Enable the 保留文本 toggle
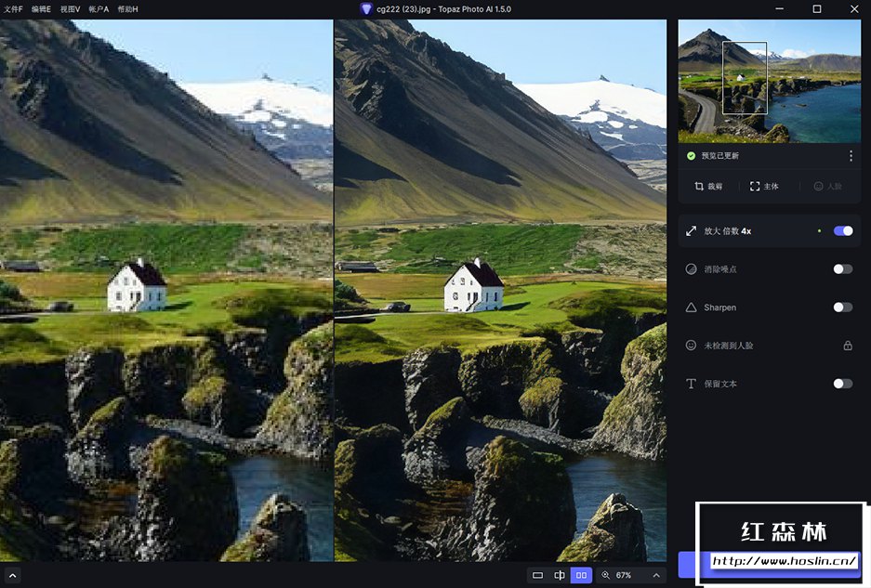The height and width of the screenshot is (588, 871). point(843,384)
